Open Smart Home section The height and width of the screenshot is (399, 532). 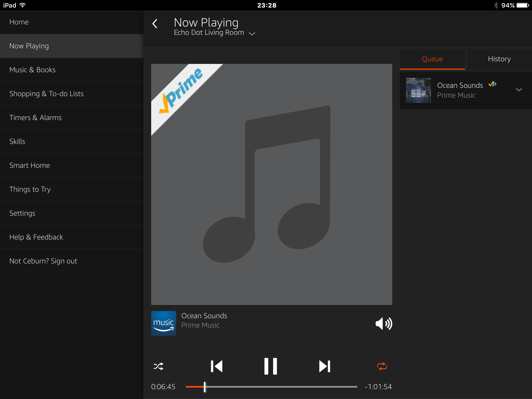(x=72, y=165)
